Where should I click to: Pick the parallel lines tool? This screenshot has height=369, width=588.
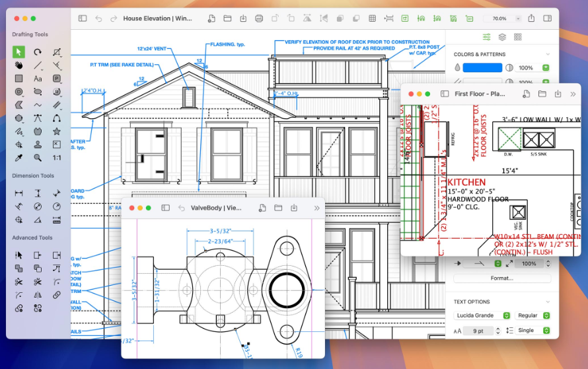click(57, 104)
